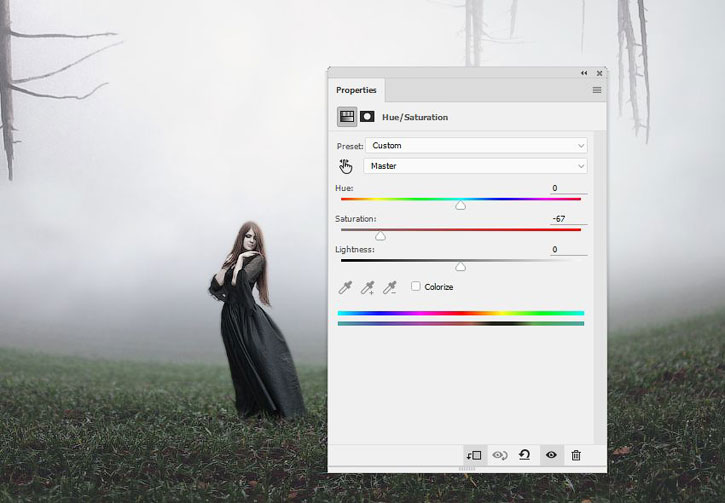Screen dimensions: 725x503
Task: Click the bottom desaturated color bar
Action: click(461, 324)
